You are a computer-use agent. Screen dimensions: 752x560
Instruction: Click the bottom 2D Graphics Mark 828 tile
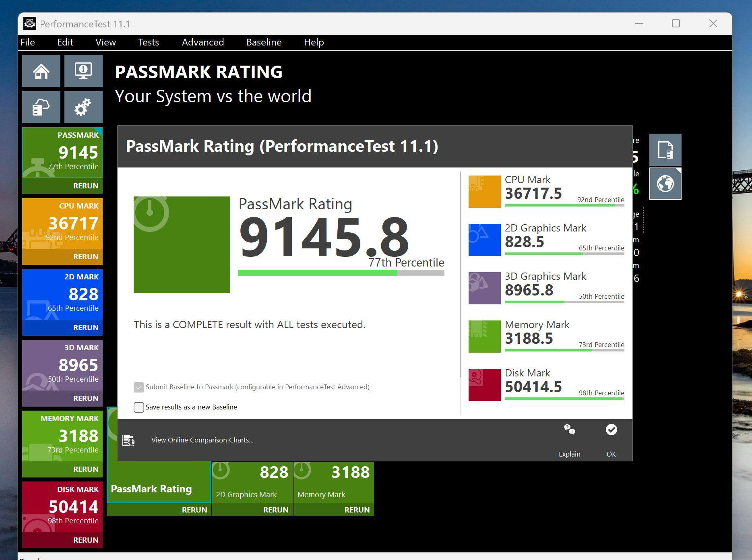click(x=252, y=482)
